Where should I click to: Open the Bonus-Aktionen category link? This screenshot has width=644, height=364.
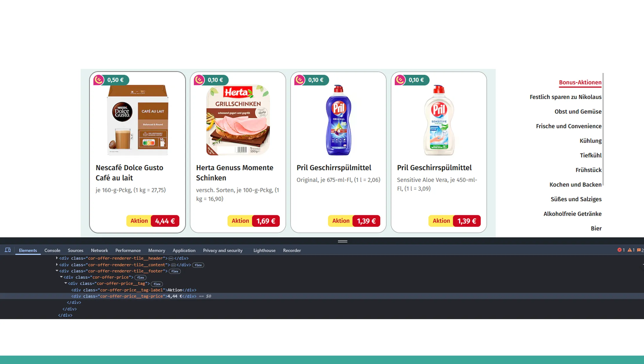click(580, 82)
